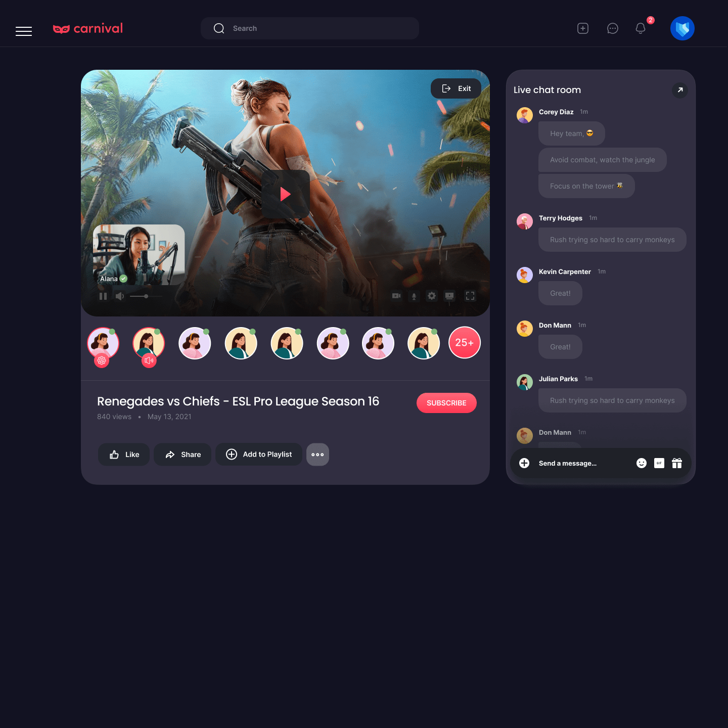Toggle the microphone in video controls
Viewport: 728px width, 728px height.
414,296
